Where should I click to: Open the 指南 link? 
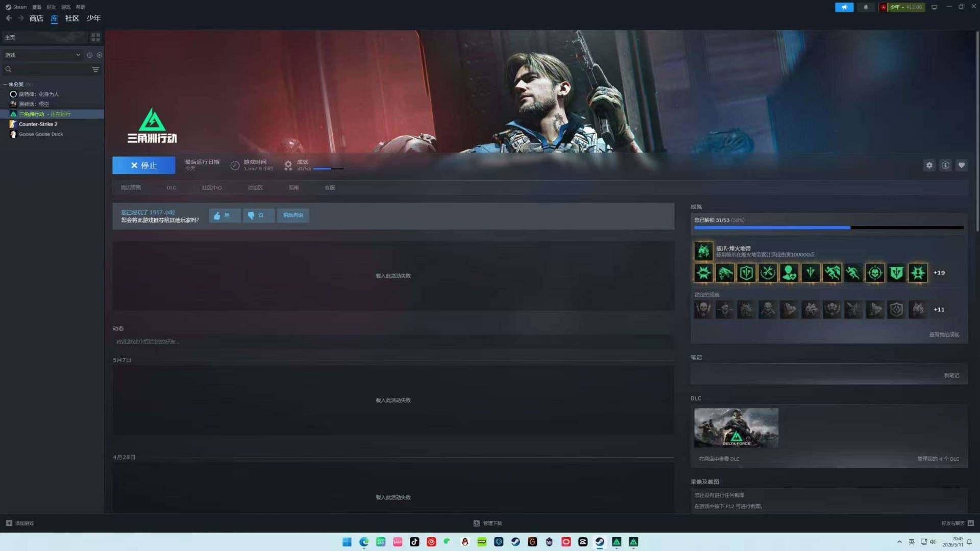pos(294,188)
